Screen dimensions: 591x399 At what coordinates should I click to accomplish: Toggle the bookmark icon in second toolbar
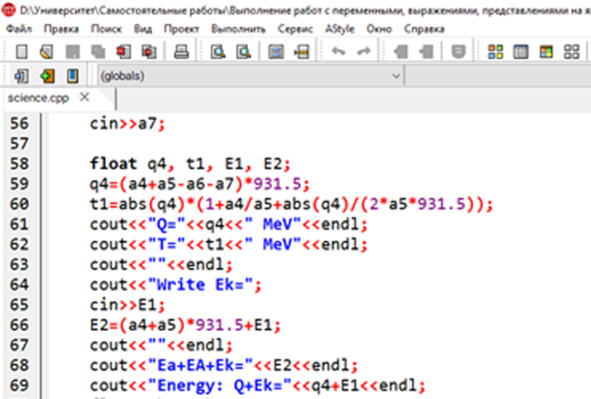(73, 76)
